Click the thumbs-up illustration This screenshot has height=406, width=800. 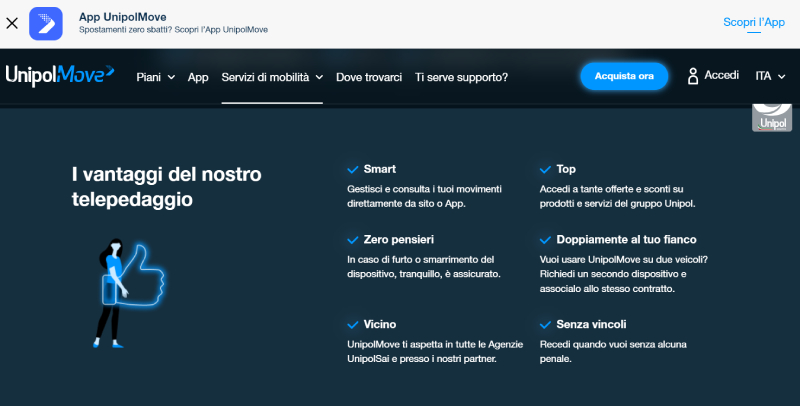pyautogui.click(x=129, y=293)
